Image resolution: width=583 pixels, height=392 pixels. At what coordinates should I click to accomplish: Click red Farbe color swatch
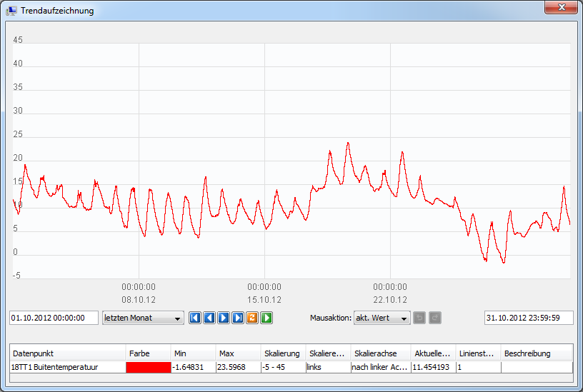[149, 367]
